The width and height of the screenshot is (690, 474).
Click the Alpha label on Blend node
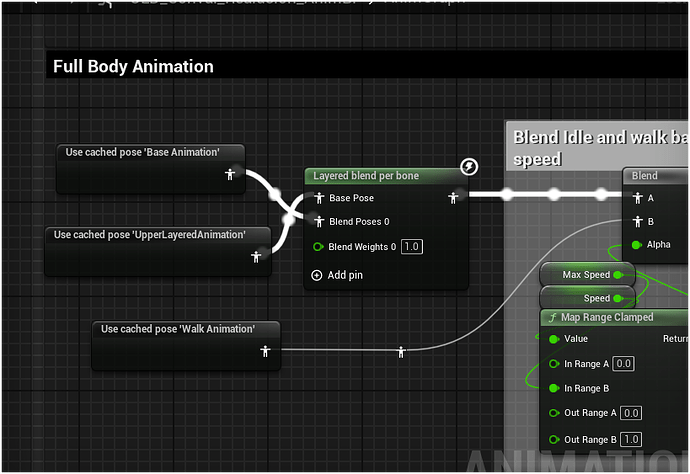pos(658,245)
